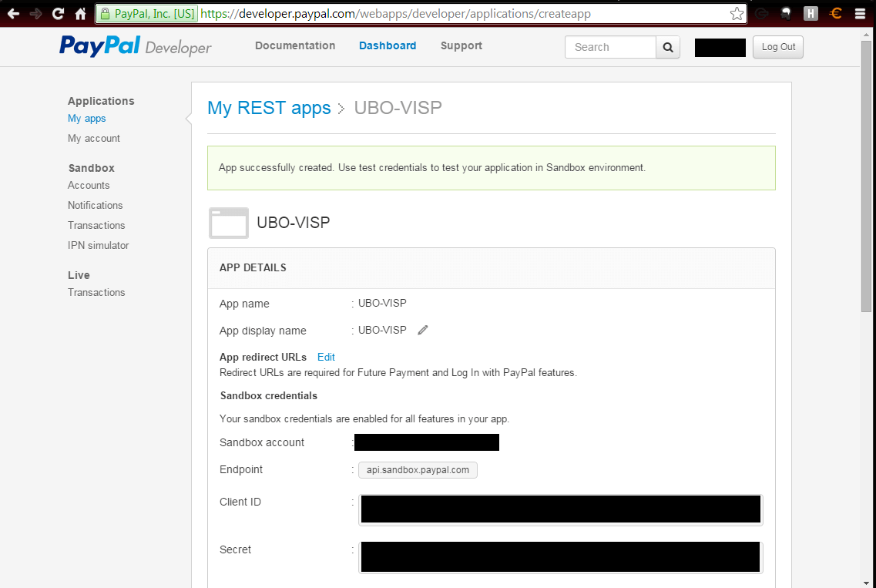Click the redacted username block beside Log Out
The width and height of the screenshot is (876, 588).
(720, 48)
